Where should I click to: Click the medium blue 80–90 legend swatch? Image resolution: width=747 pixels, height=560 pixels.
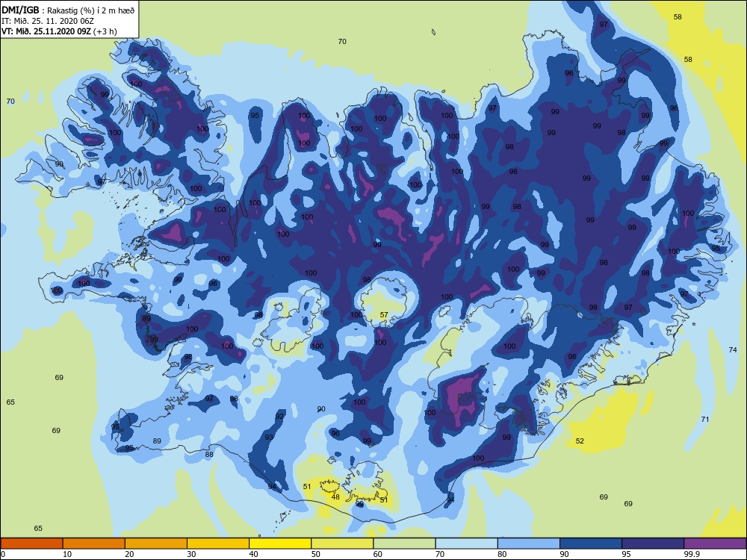coord(529,544)
